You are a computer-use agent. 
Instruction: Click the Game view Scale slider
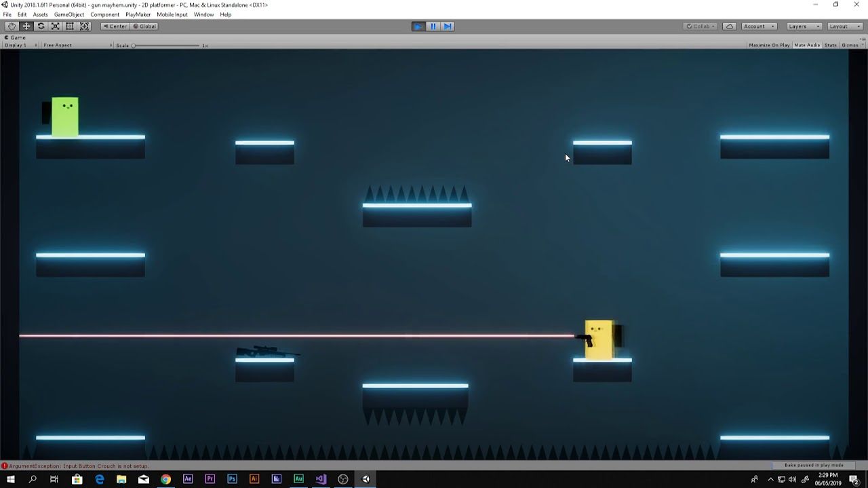coord(166,45)
